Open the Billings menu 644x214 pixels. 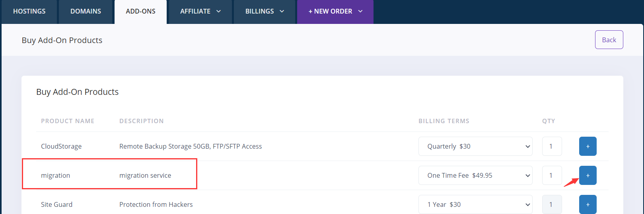(259, 11)
